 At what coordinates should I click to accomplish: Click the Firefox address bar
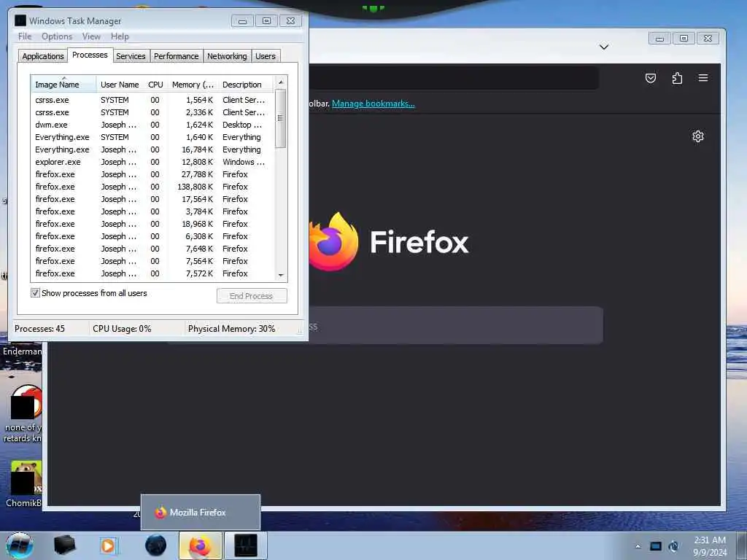click(x=454, y=78)
